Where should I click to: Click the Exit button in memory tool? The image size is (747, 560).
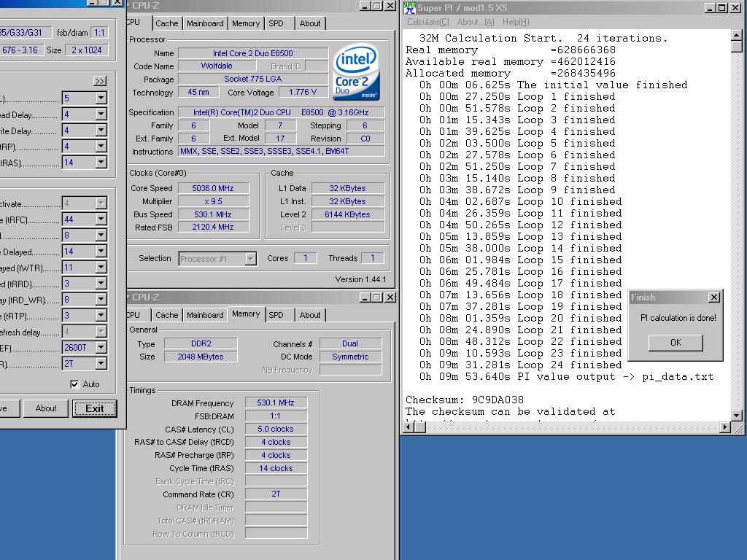[x=94, y=408]
